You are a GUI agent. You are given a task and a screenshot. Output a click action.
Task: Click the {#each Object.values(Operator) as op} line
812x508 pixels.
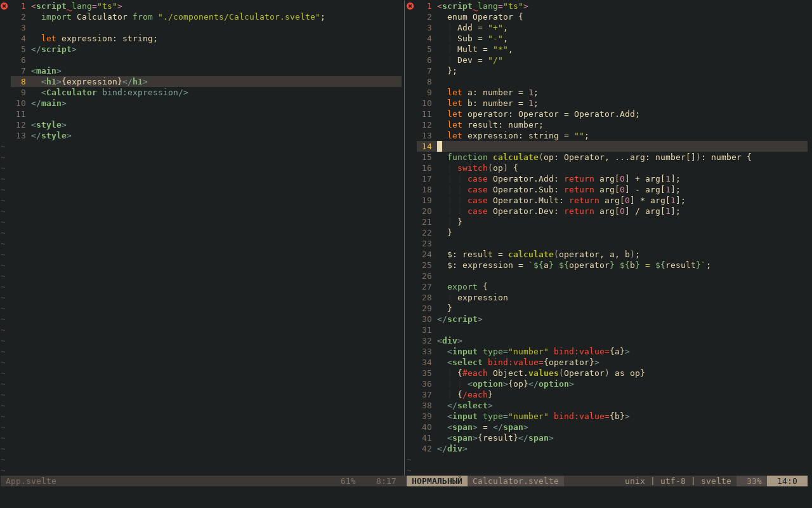click(x=551, y=373)
